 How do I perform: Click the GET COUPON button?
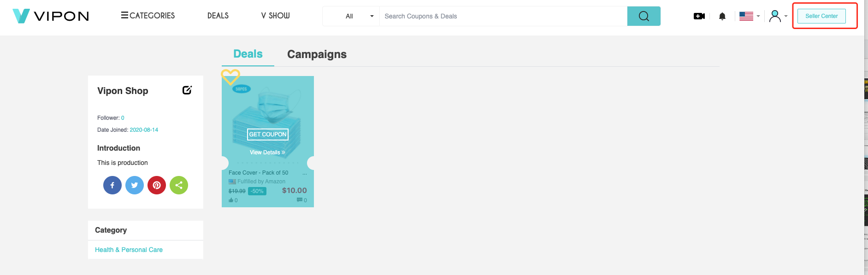pyautogui.click(x=268, y=134)
